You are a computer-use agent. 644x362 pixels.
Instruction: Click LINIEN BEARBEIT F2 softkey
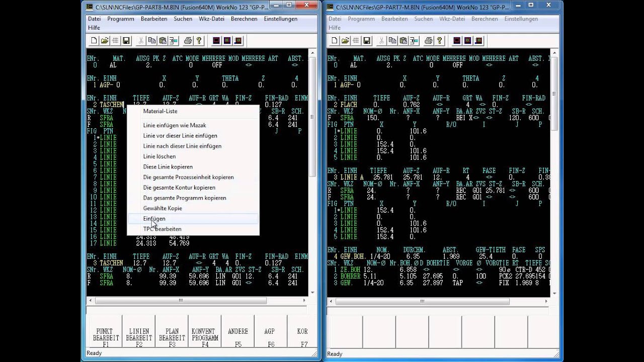click(139, 331)
